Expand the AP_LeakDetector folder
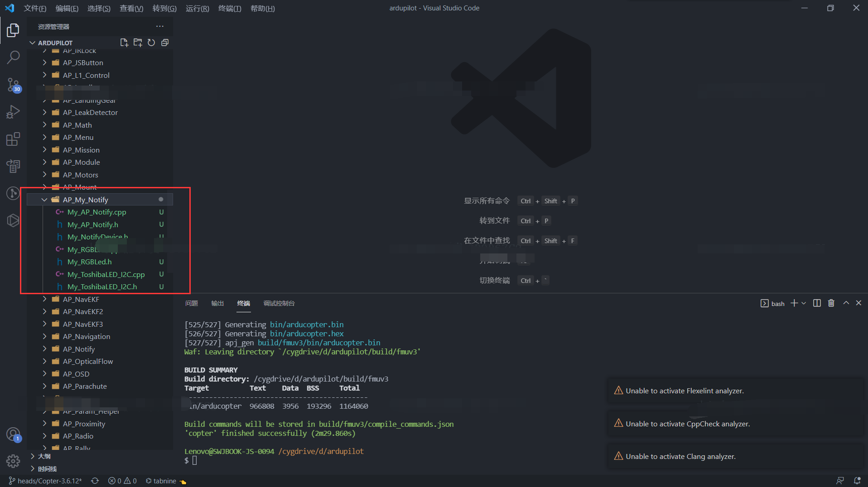The height and width of the screenshot is (487, 868). coord(100,112)
